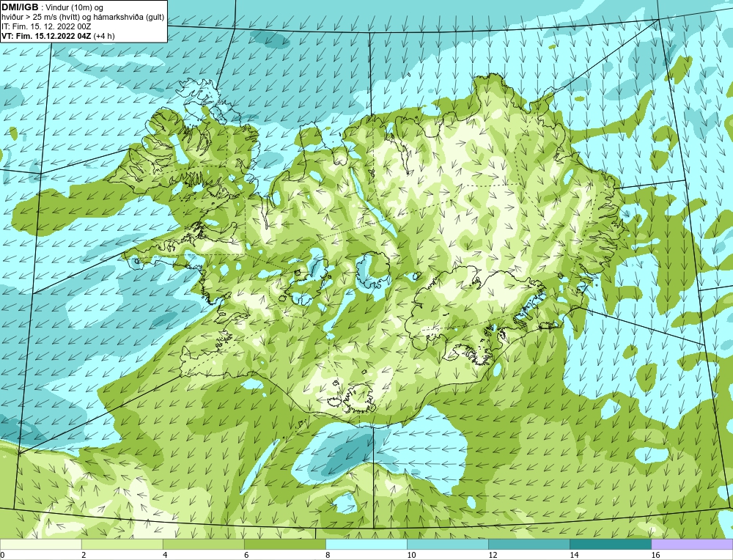733x560 pixels.
Task: Click the 10–12 m/s turquoise legend swatch
Action: pos(447,544)
